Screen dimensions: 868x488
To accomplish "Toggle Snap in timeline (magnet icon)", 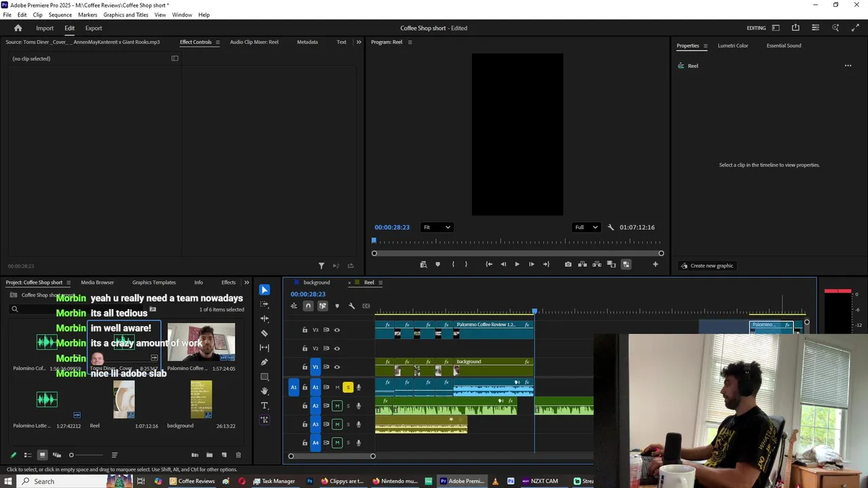I will 308,306.
